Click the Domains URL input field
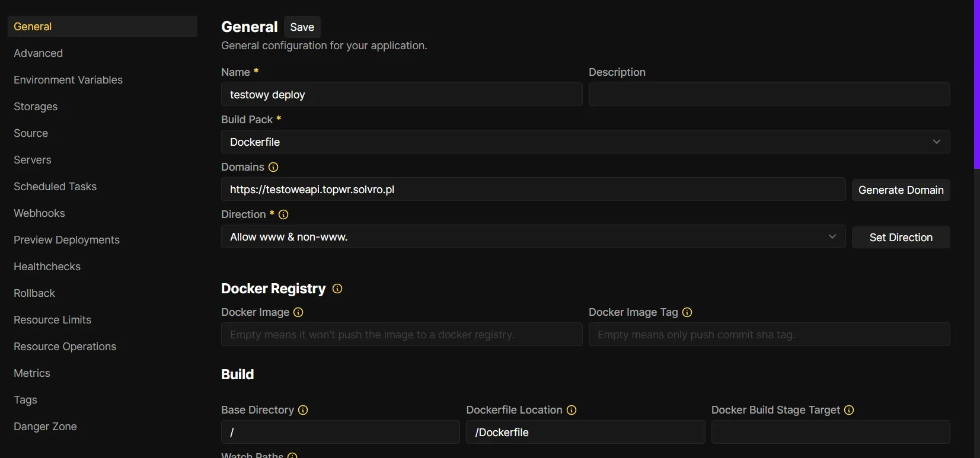980x458 pixels. (533, 190)
